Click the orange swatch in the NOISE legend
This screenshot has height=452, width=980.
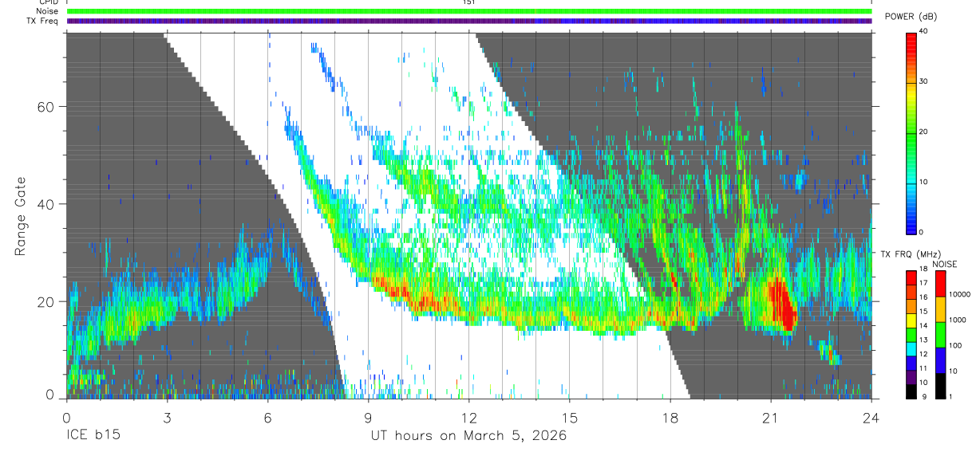[941, 309]
